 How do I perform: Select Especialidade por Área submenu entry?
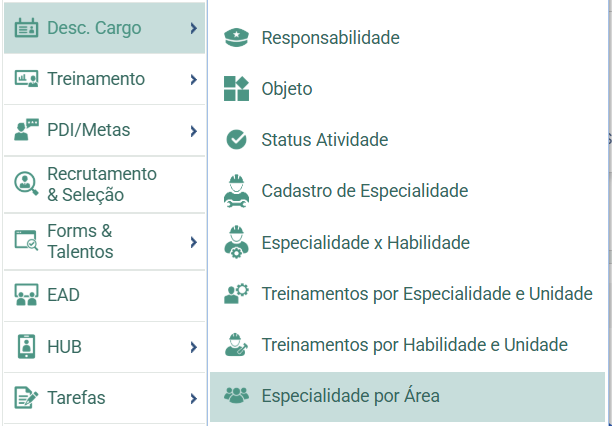[x=407, y=396]
